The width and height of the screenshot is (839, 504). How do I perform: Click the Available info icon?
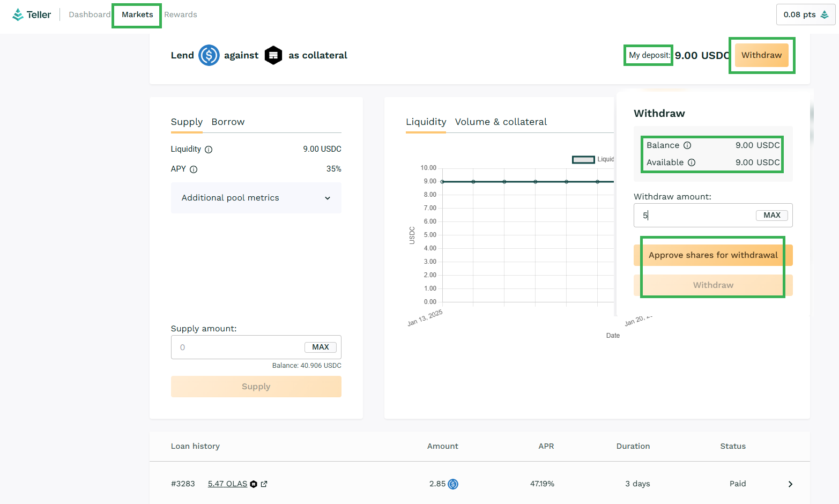pyautogui.click(x=692, y=162)
